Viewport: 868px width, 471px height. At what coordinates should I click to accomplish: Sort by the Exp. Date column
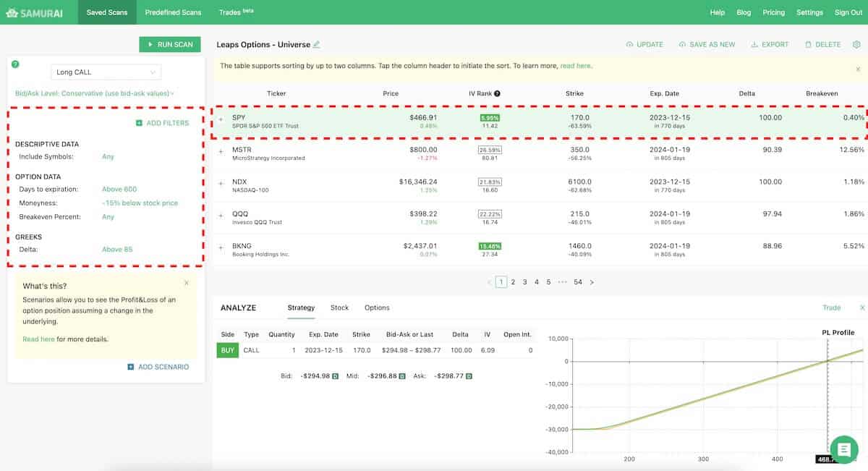coord(665,93)
